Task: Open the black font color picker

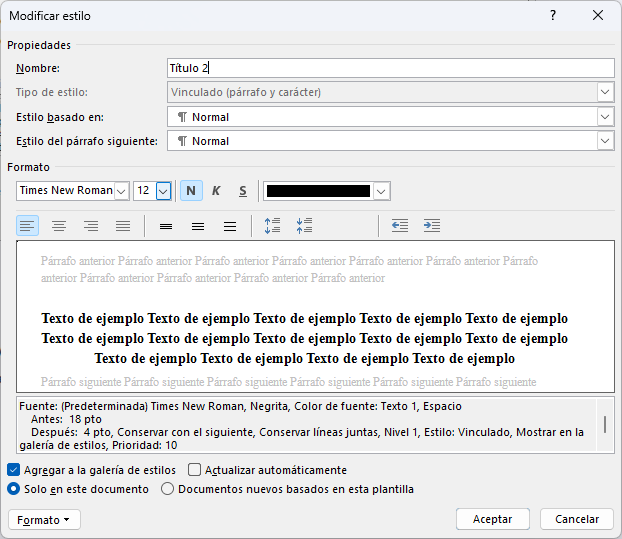Action: (x=381, y=191)
